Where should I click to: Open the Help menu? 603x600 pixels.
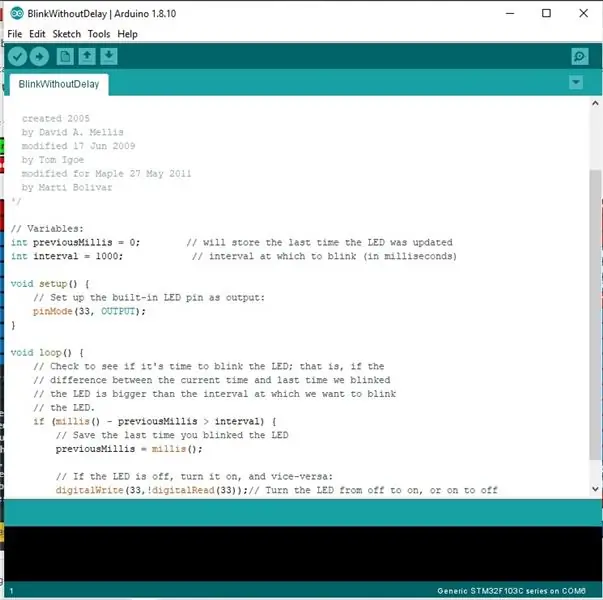point(127,34)
